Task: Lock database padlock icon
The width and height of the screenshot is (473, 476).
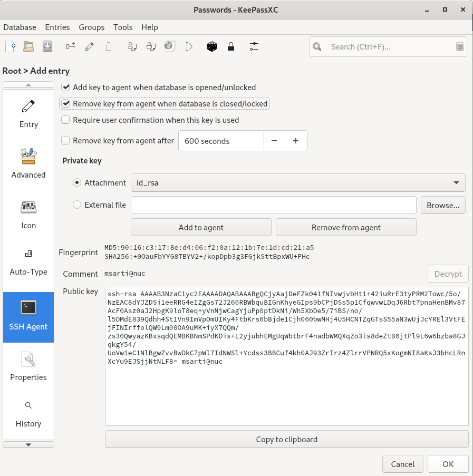Action: pos(231,47)
